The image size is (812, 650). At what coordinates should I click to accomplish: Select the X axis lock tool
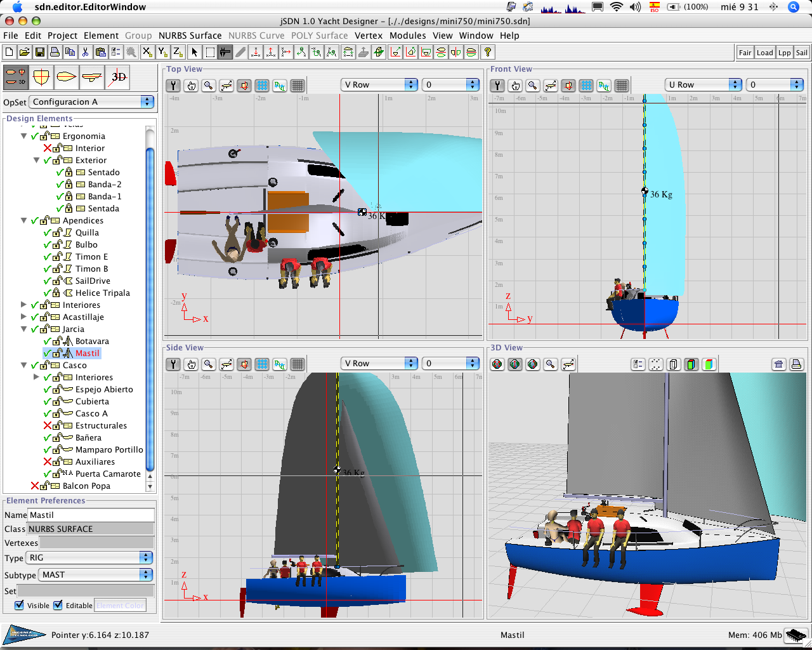click(147, 52)
